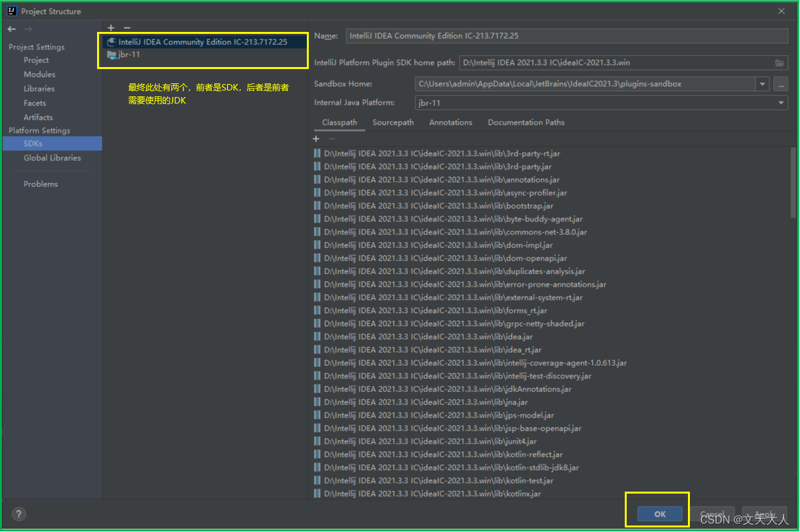Click the back navigation arrow
800x532 pixels.
10,28
